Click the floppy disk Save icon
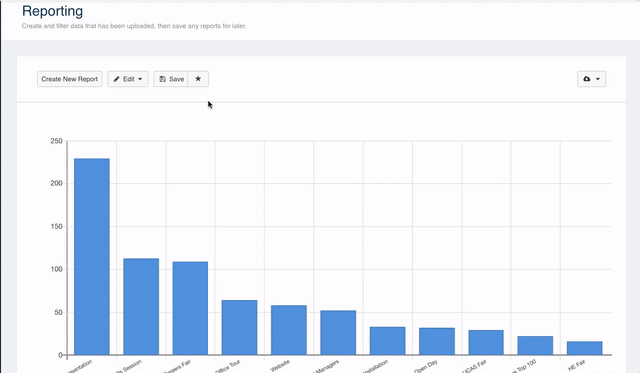Screen dimensions: 640x373 point(162,79)
